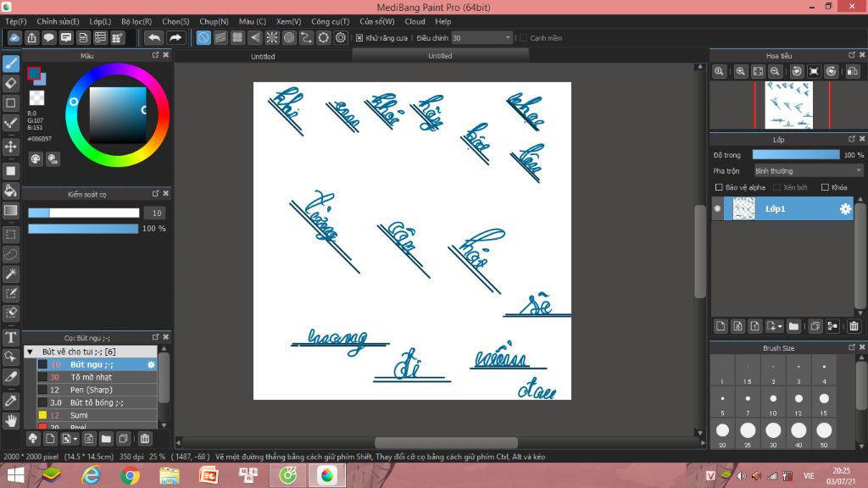
Task: Open add layer type dropdown arrow
Action: (x=780, y=326)
